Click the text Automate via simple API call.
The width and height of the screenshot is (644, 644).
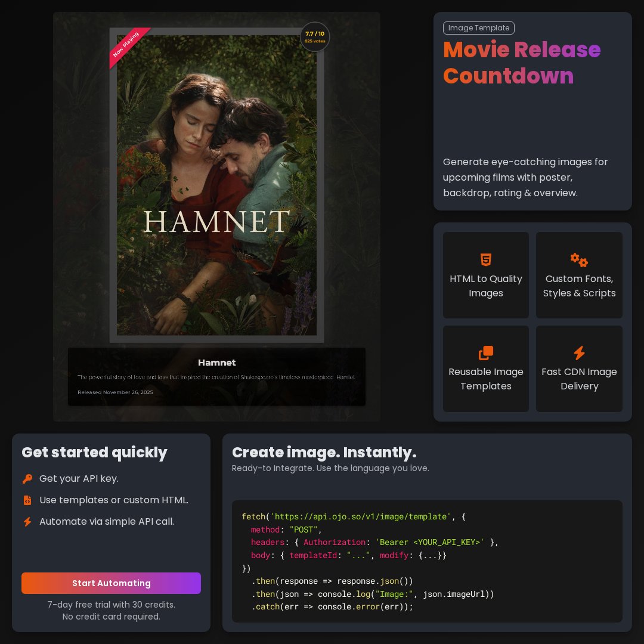[x=107, y=521]
